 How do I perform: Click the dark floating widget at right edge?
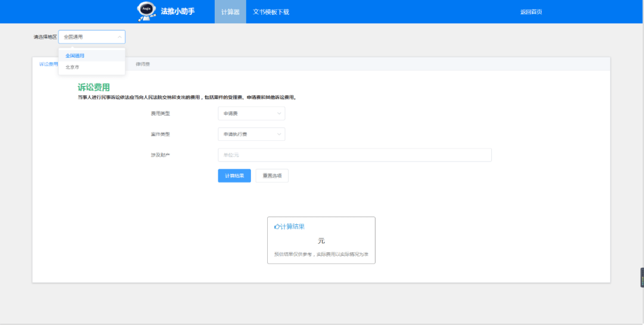tap(642, 277)
